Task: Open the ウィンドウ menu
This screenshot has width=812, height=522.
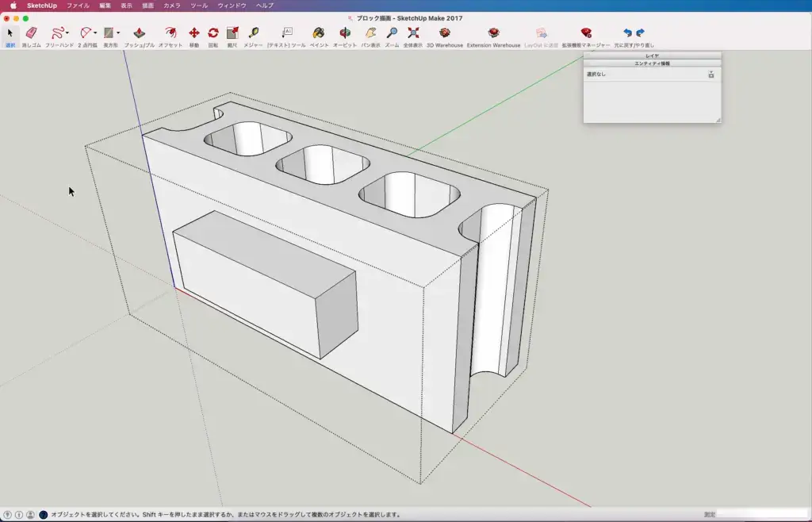Action: coord(232,6)
